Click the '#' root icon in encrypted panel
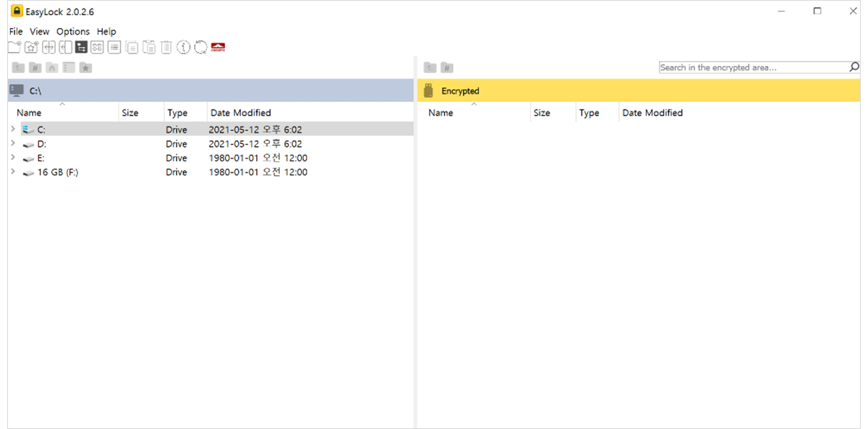This screenshot has width=868, height=429. [x=447, y=67]
